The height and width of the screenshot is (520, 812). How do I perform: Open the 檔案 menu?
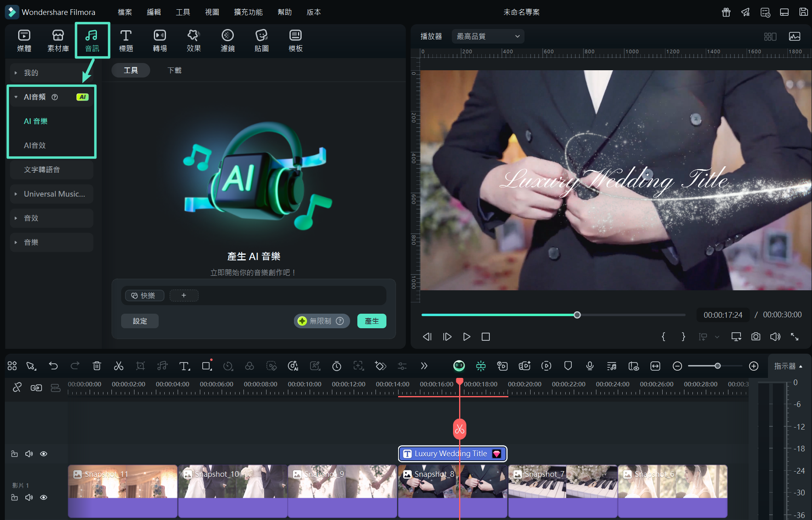[125, 12]
